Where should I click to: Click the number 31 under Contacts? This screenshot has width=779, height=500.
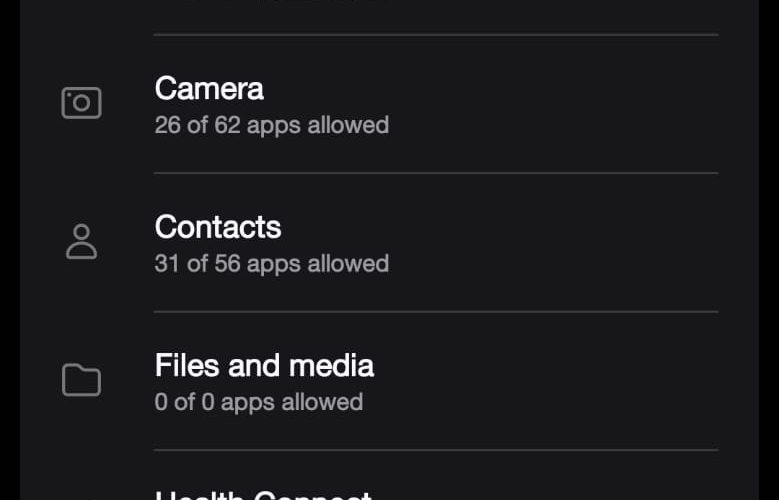tap(168, 264)
